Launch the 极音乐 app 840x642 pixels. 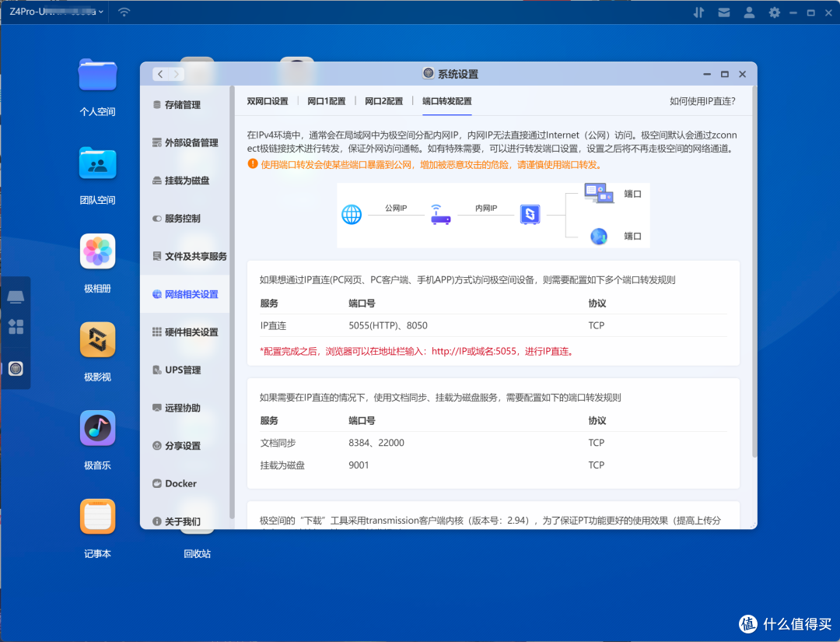[97, 428]
